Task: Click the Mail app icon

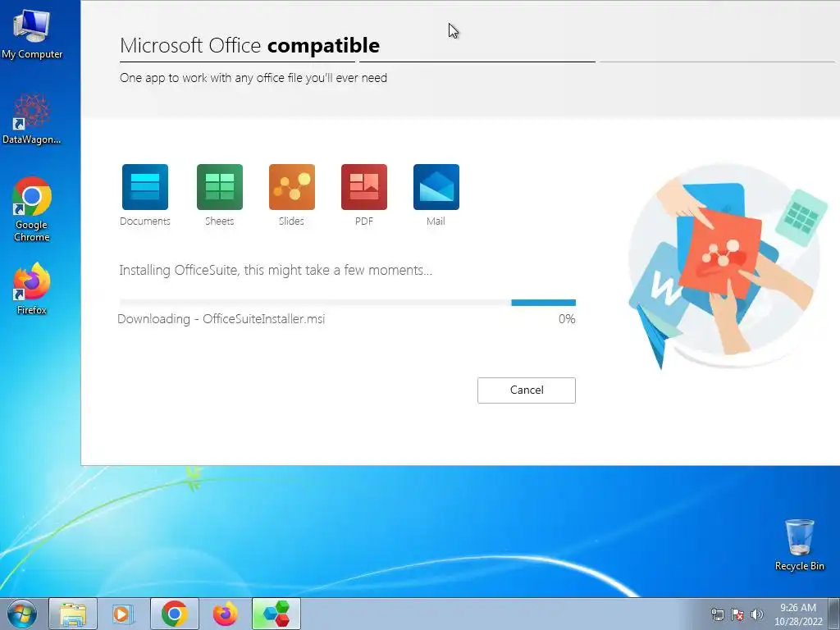Action: [436, 187]
